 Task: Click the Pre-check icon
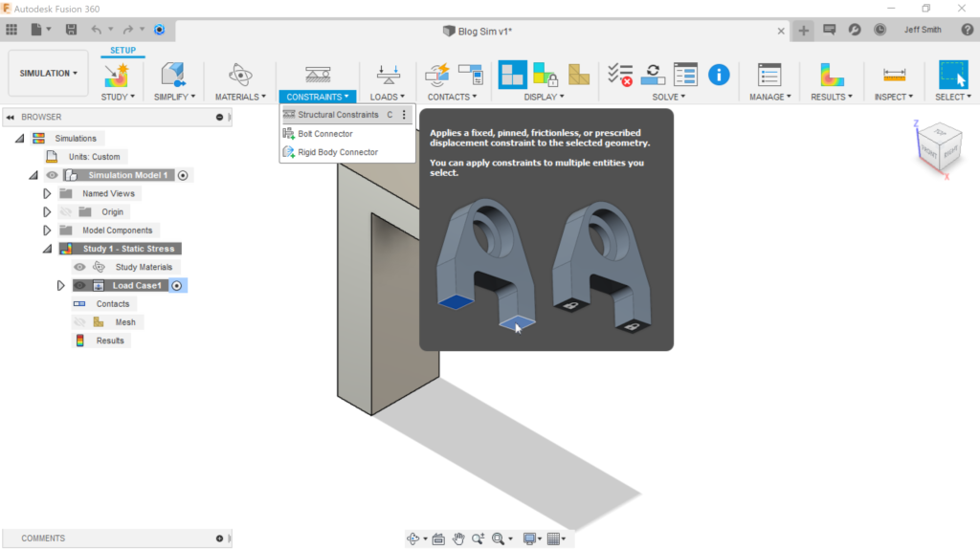pyautogui.click(x=620, y=75)
